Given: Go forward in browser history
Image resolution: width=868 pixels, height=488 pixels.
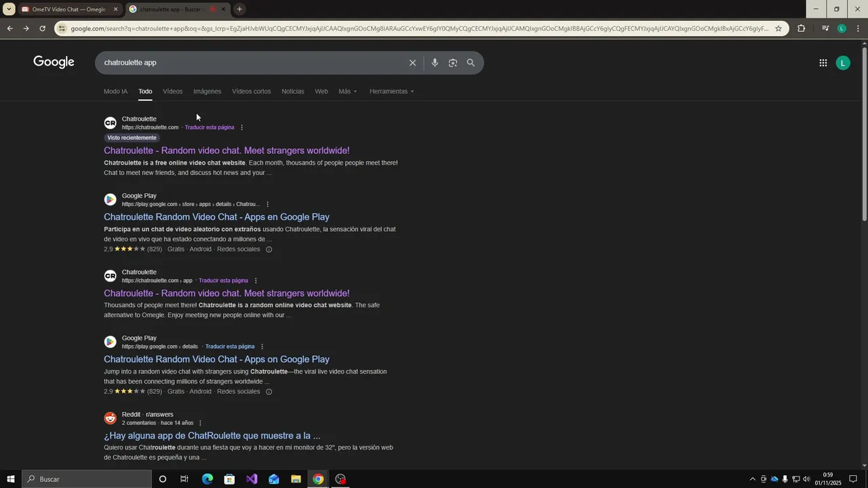Looking at the screenshot, I should coord(26,28).
